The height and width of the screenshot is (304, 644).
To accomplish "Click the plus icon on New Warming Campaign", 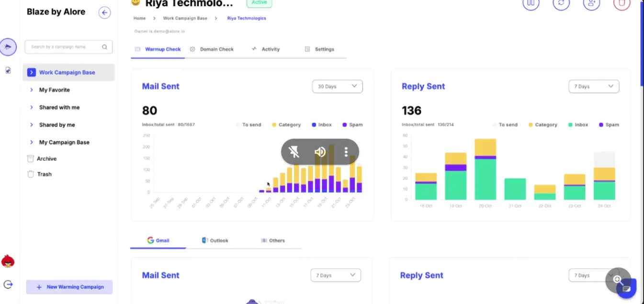I will coord(39,287).
